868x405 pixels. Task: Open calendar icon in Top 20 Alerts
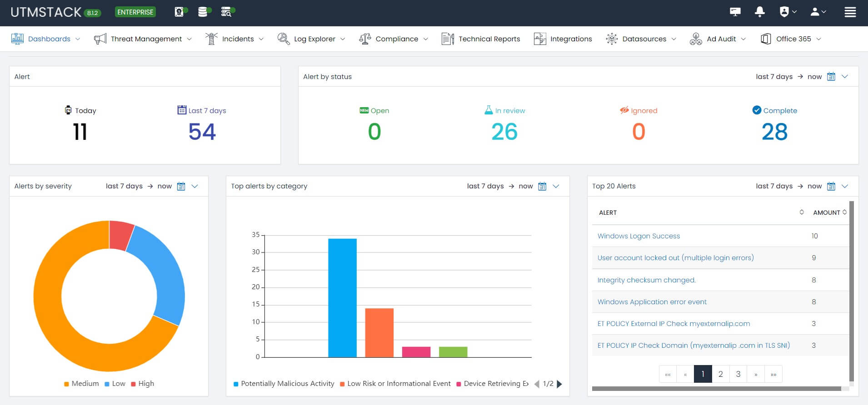point(831,186)
